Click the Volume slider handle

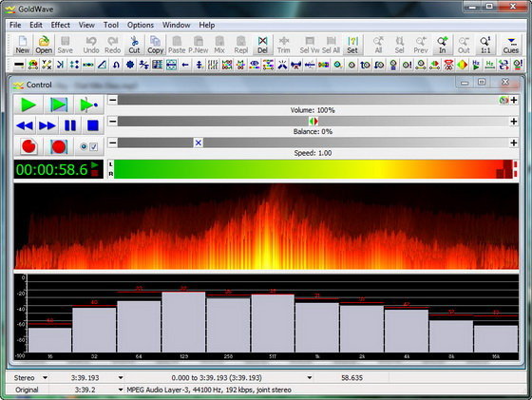pyautogui.click(x=503, y=100)
